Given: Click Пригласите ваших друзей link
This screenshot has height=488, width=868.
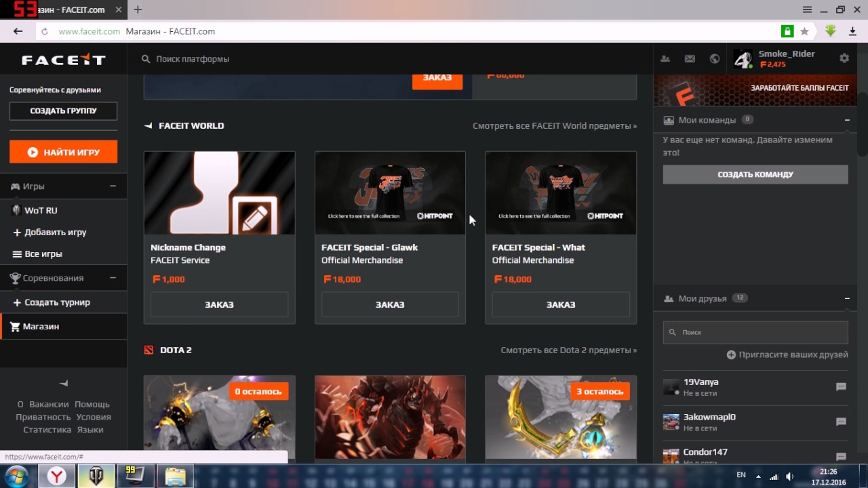Looking at the screenshot, I should coord(787,354).
